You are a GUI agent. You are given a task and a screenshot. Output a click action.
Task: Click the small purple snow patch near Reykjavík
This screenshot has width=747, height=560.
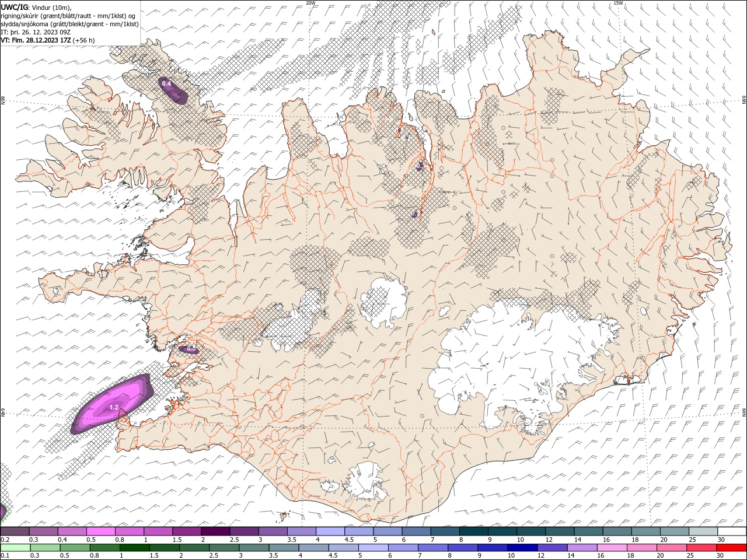tap(189, 349)
